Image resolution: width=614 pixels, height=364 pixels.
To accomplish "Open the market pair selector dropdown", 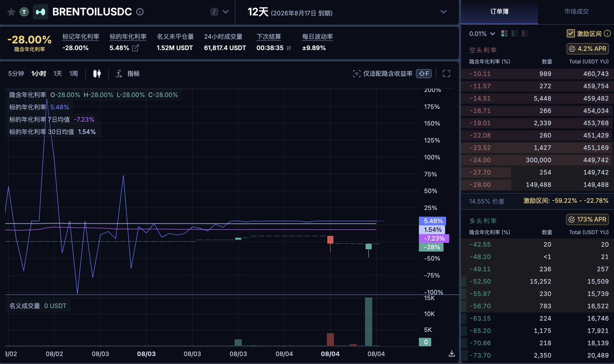I will 225,12.
